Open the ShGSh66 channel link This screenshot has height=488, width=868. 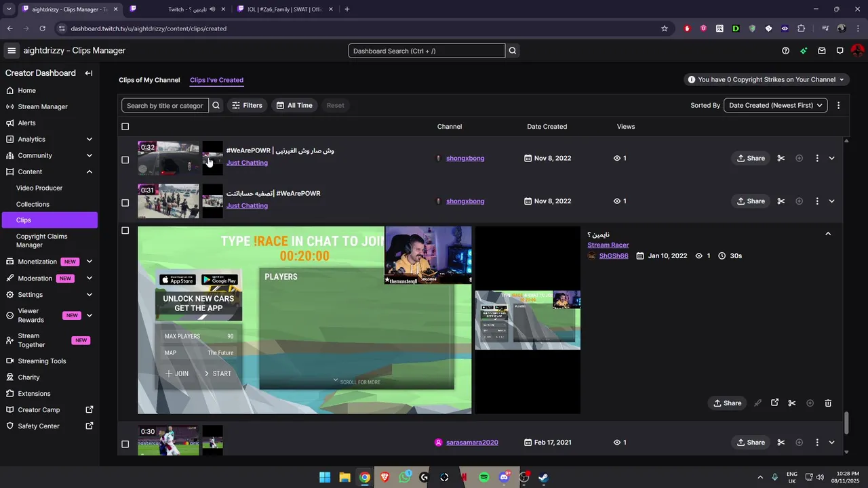pyautogui.click(x=614, y=256)
